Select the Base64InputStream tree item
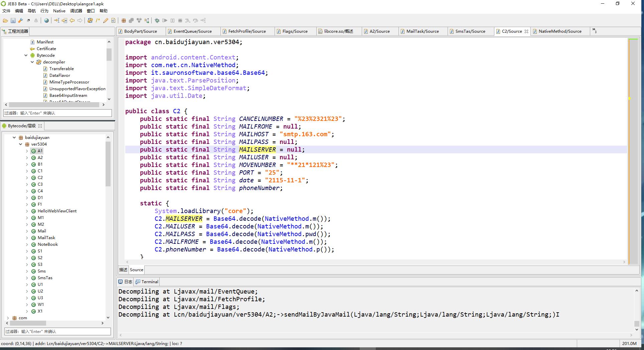The image size is (644, 350). [68, 96]
